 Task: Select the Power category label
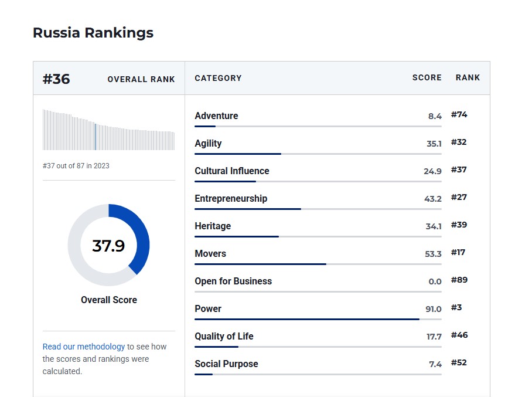click(x=208, y=309)
